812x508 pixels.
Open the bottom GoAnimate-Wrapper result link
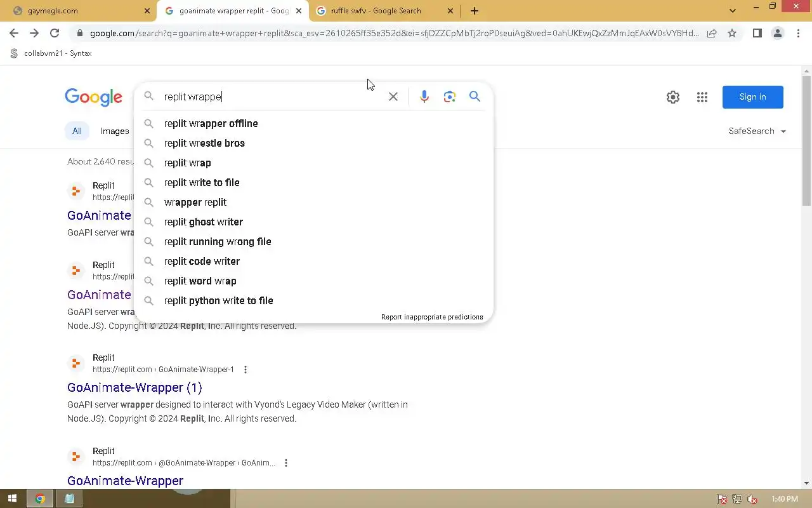(125, 481)
